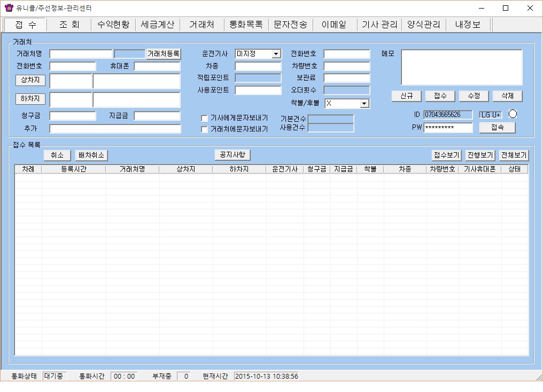The height and width of the screenshot is (392, 543).
Task: Click the app icon in the title bar
Action: pos(9,8)
